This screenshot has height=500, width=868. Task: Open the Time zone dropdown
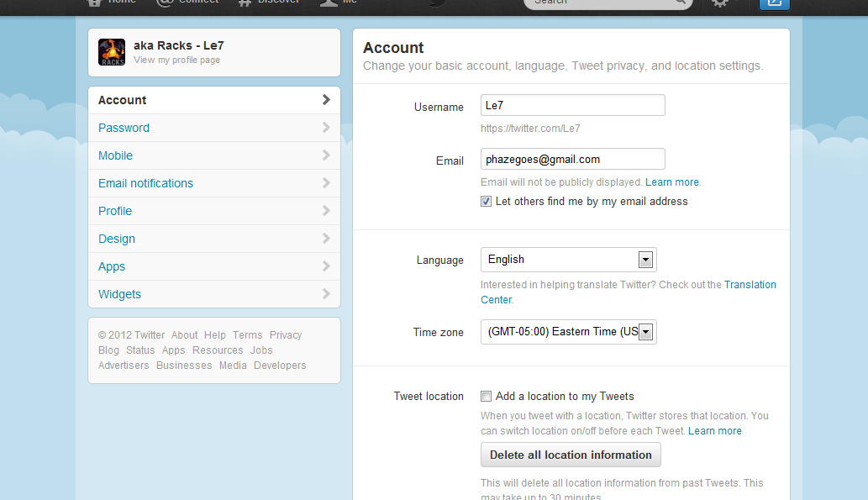569,332
